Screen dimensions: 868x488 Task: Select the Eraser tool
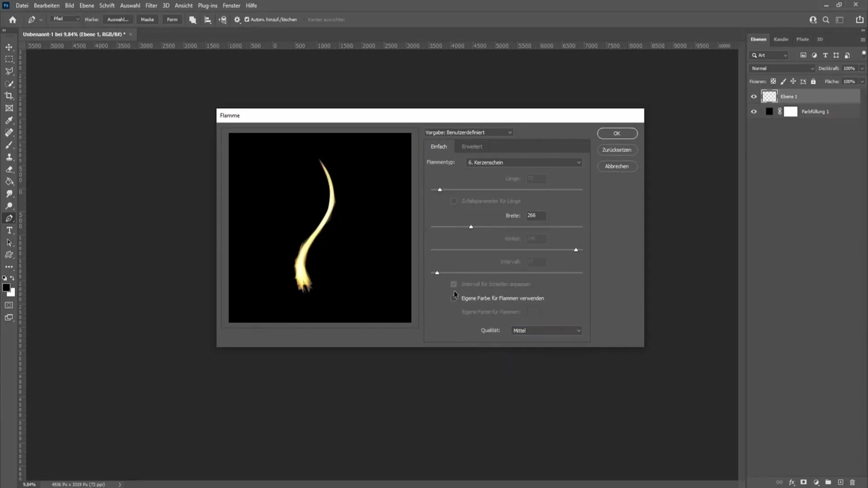(9, 169)
